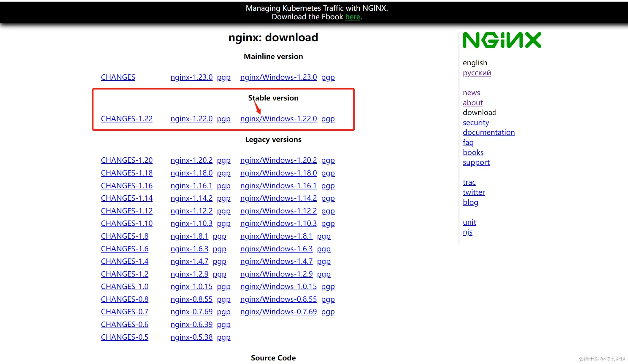Screen dimensions: 628x364
Task: Open the security sidebar link
Action: coord(476,123)
